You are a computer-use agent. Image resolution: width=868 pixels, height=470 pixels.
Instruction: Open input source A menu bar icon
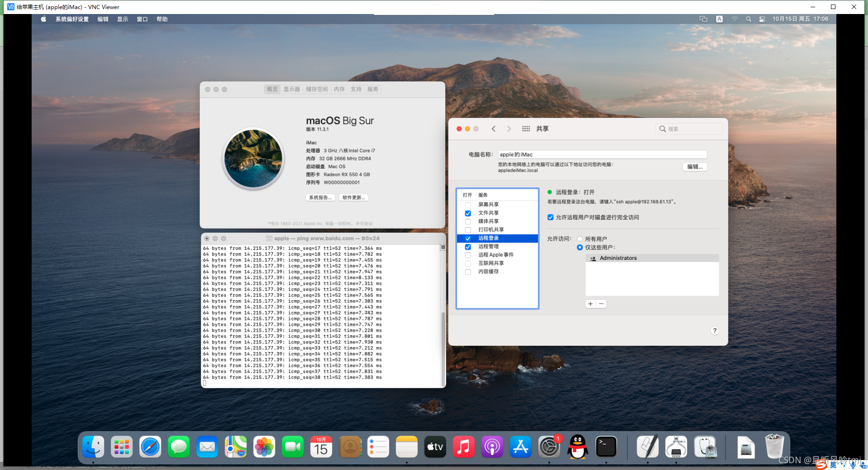[719, 19]
